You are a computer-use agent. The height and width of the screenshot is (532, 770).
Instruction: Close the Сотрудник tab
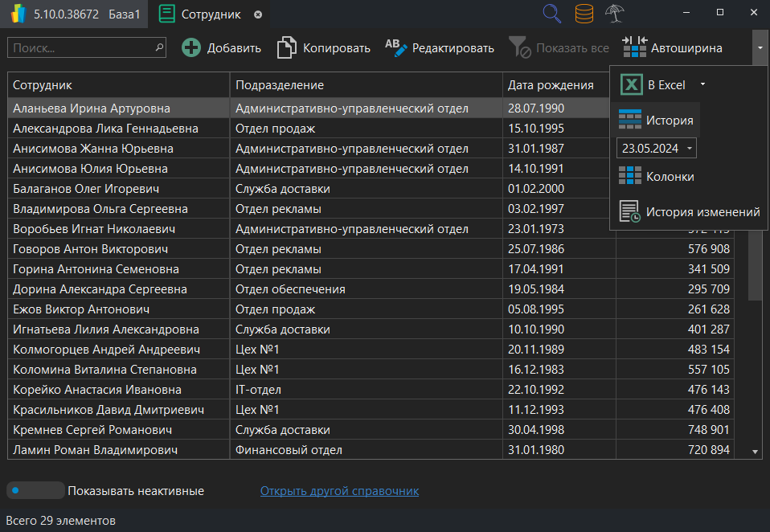tap(257, 14)
